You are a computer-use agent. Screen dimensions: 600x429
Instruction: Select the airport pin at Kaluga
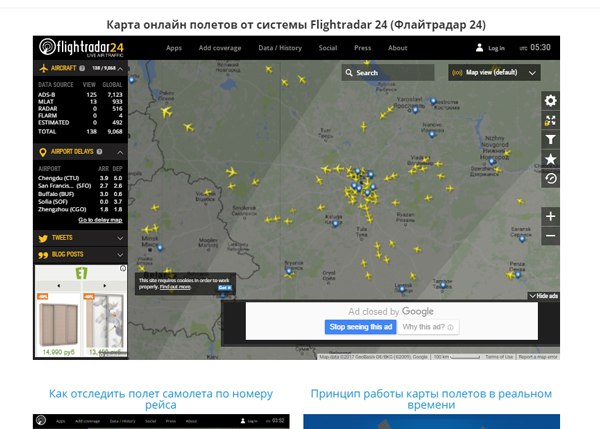336,224
